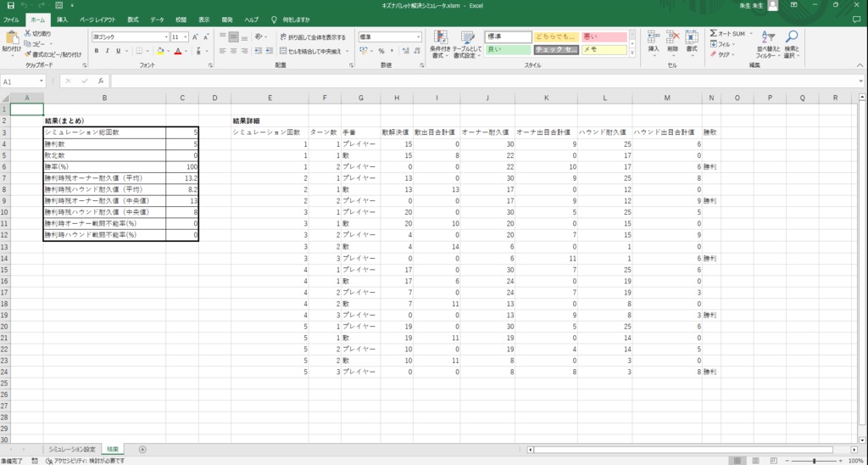Click the Format Painter brush icon
The image size is (868, 465).
(x=28, y=54)
